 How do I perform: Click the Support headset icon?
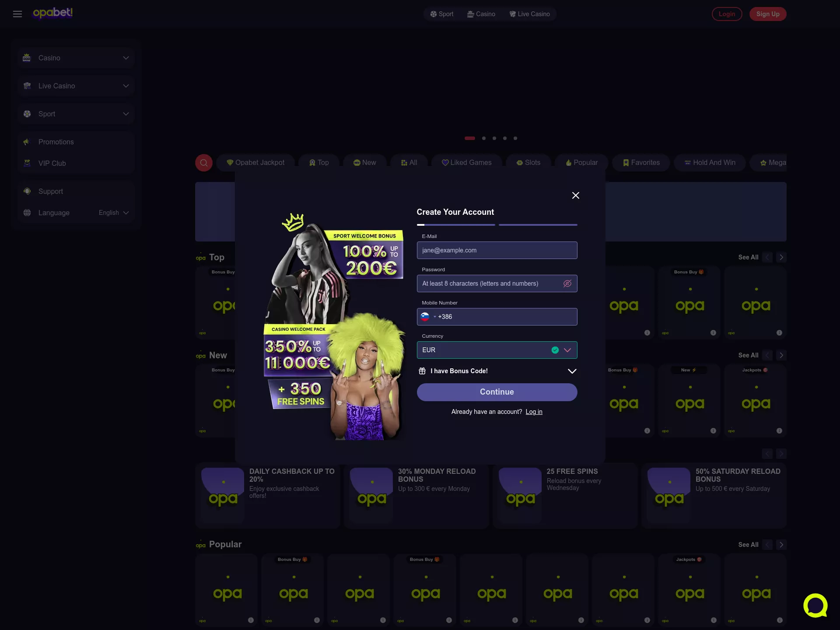pyautogui.click(x=27, y=191)
